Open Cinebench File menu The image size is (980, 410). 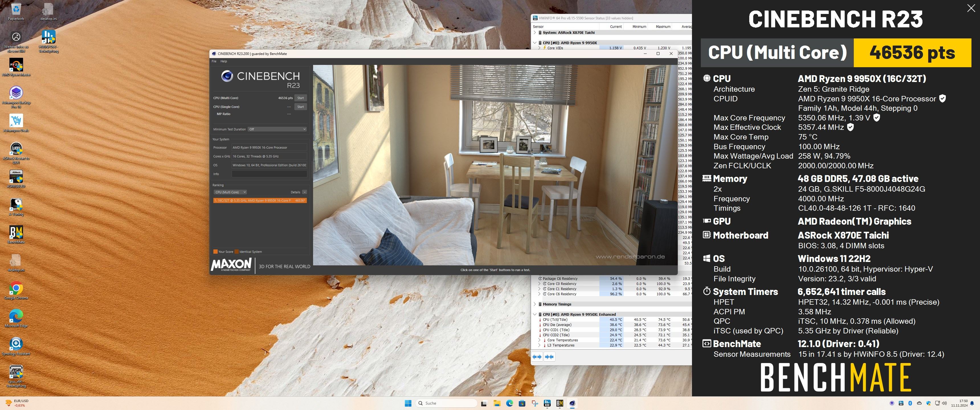214,61
